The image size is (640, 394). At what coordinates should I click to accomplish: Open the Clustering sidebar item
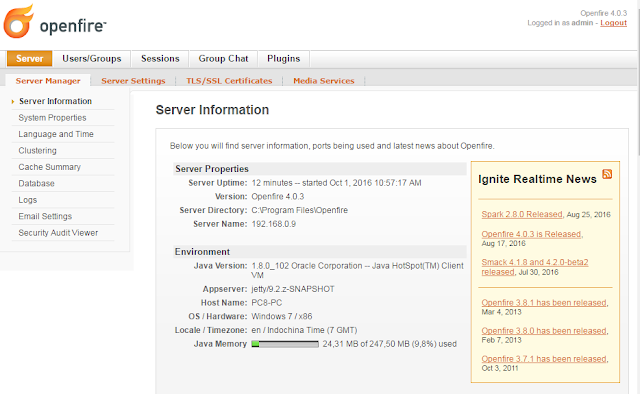38,151
